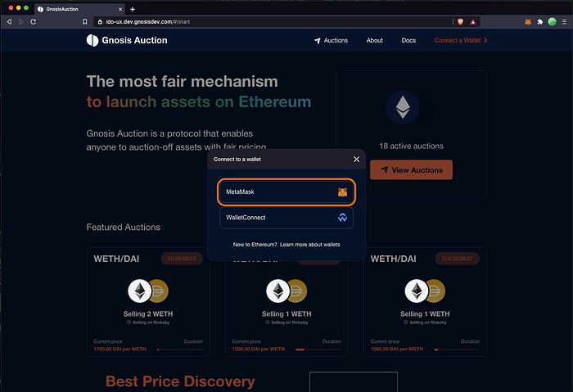Viewport: 573px width, 392px height.
Task: Click duration progress bar on 1500.00 DAI card
Action: (318, 349)
